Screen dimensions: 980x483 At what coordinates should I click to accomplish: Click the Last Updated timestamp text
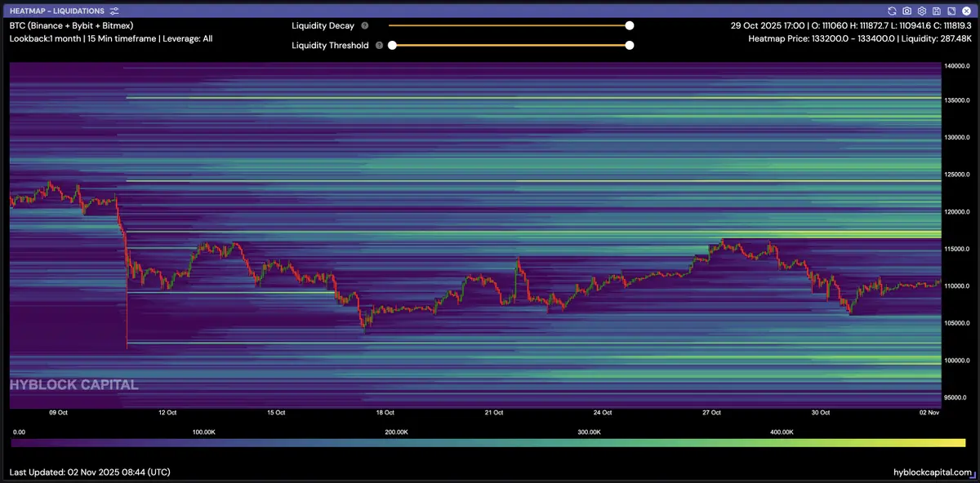(90, 472)
